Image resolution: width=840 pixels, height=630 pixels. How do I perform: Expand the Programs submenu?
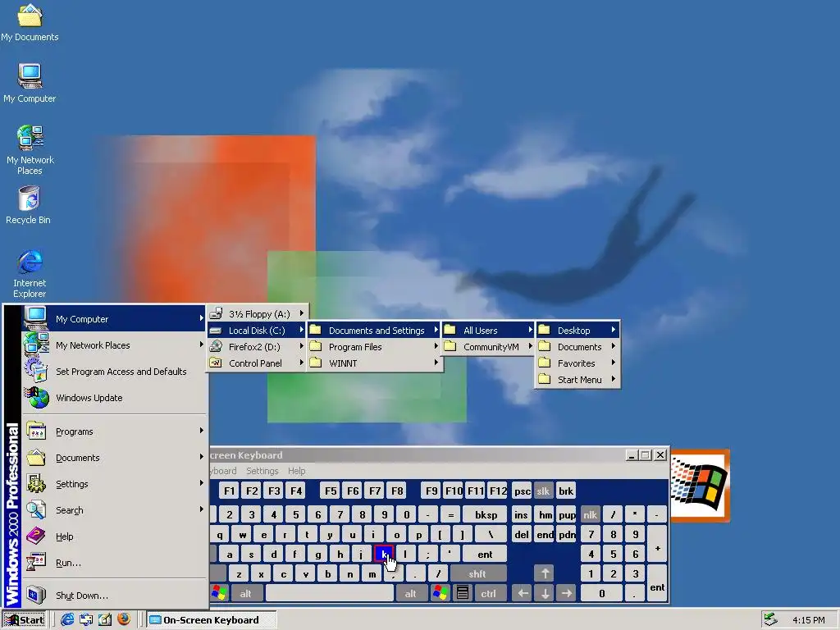[114, 431]
